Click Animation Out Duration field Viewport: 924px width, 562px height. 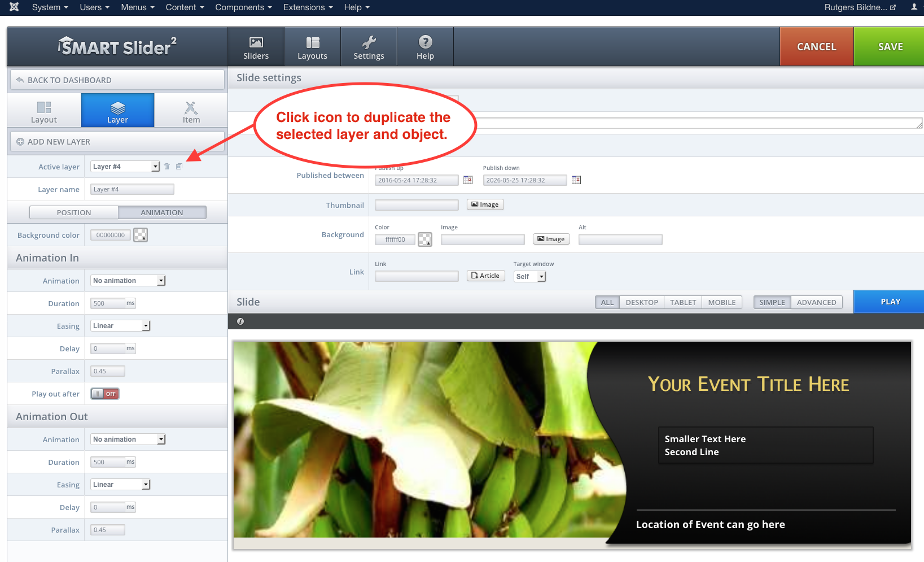(x=108, y=462)
